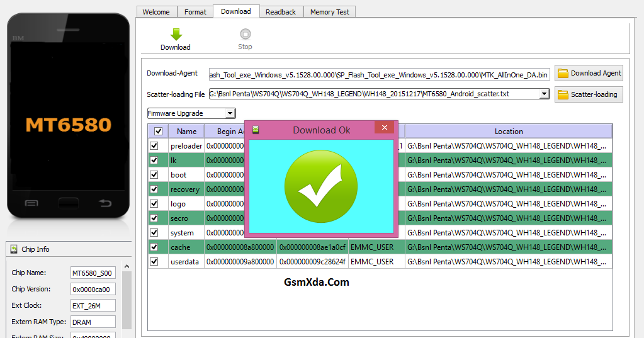
Task: Click the green Download arrow icon
Action: 176,35
